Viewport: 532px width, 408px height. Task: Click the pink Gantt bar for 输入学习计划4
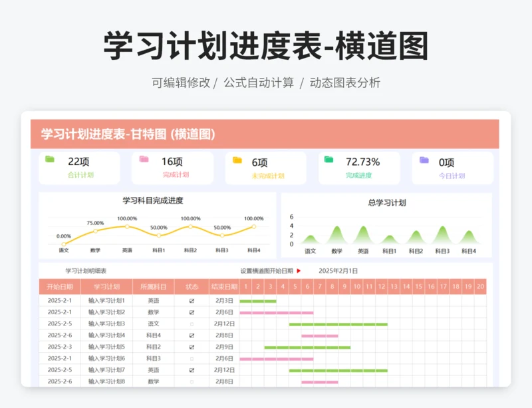(x=320, y=336)
